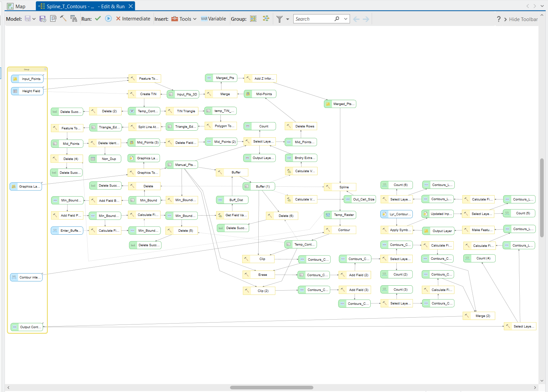Viewport: 548px width, 392px height.
Task: Run the model with the blue play button
Action: click(x=108, y=19)
